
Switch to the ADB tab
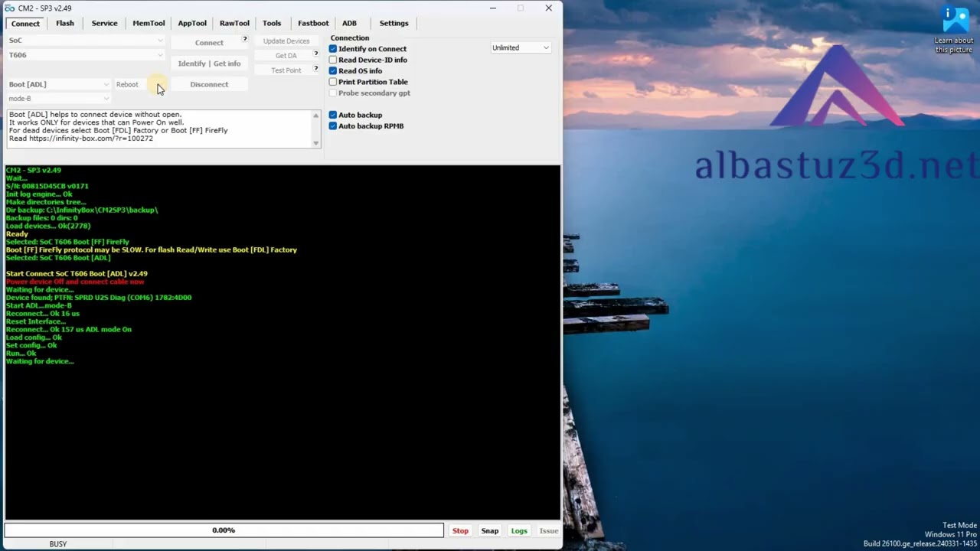point(349,23)
